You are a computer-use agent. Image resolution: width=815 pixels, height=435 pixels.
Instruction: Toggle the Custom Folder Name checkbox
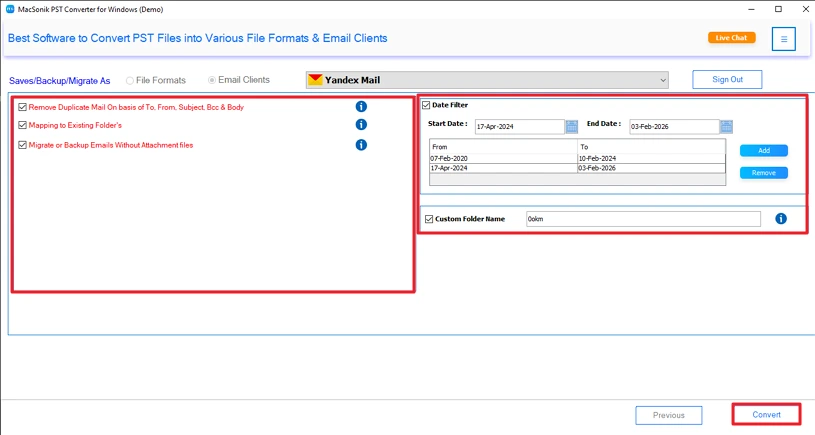pos(429,219)
